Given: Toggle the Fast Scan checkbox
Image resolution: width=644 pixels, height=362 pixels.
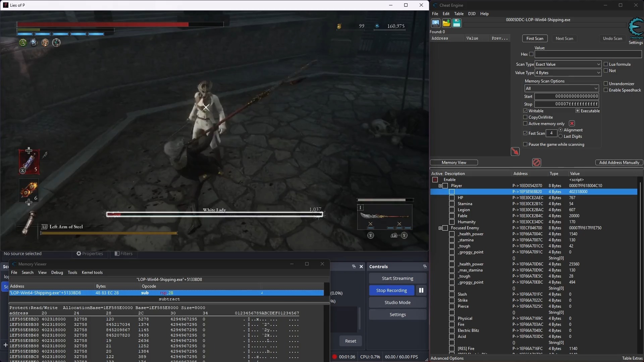Looking at the screenshot, I should pos(525,133).
